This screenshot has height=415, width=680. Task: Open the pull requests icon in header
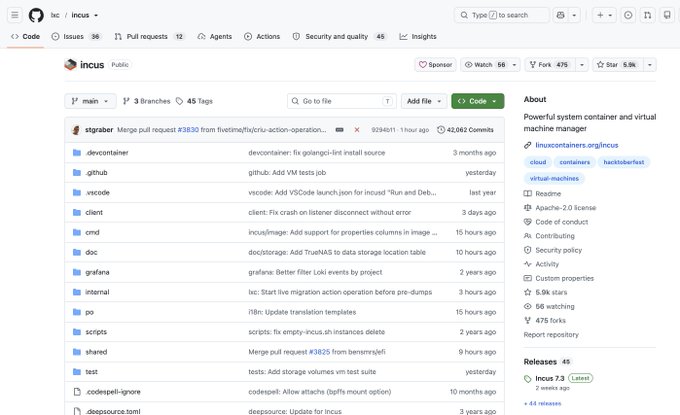(647, 15)
